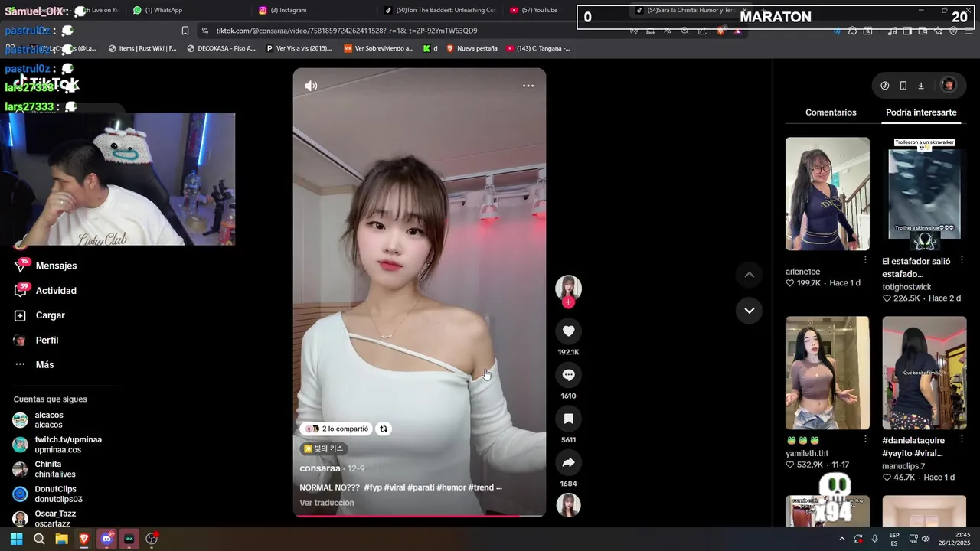The height and width of the screenshot is (551, 980).
Task: Open 'El estafador salió estafado' video thumbnail
Action: point(924,194)
